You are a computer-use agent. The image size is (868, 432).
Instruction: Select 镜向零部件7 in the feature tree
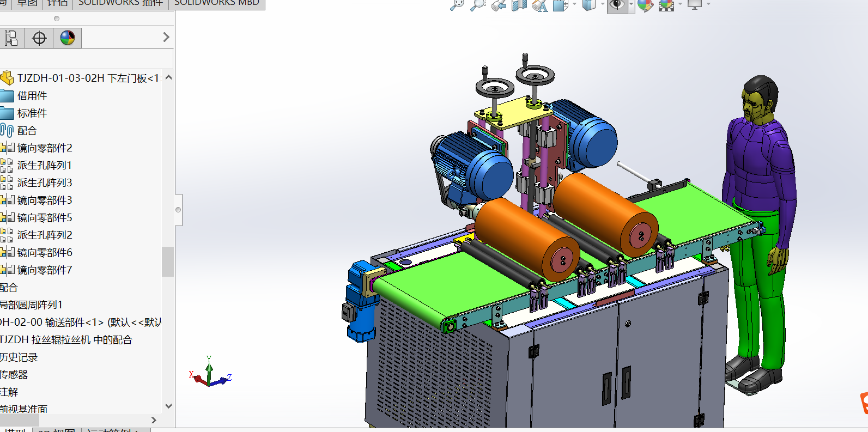click(x=45, y=270)
